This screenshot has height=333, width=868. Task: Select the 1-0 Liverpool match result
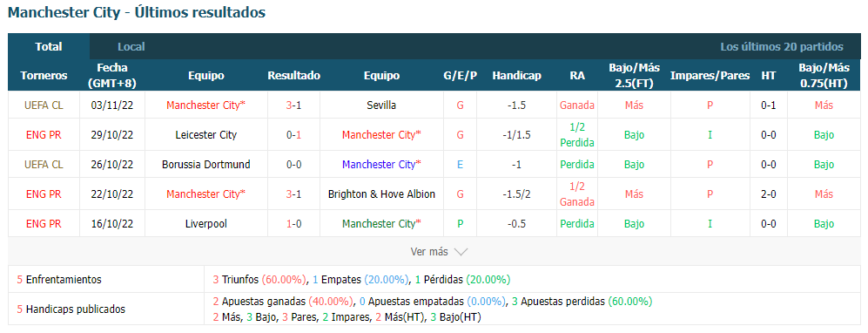(294, 224)
